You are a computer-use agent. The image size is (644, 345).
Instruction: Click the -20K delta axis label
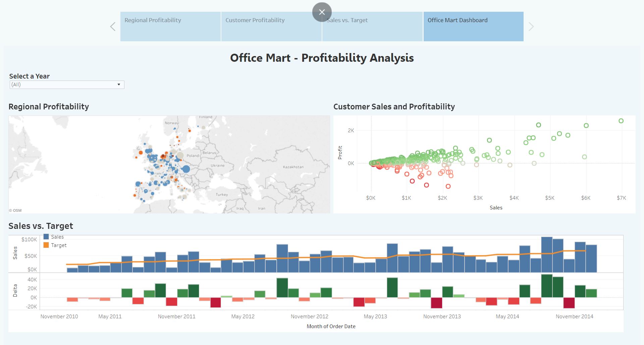(x=32, y=307)
